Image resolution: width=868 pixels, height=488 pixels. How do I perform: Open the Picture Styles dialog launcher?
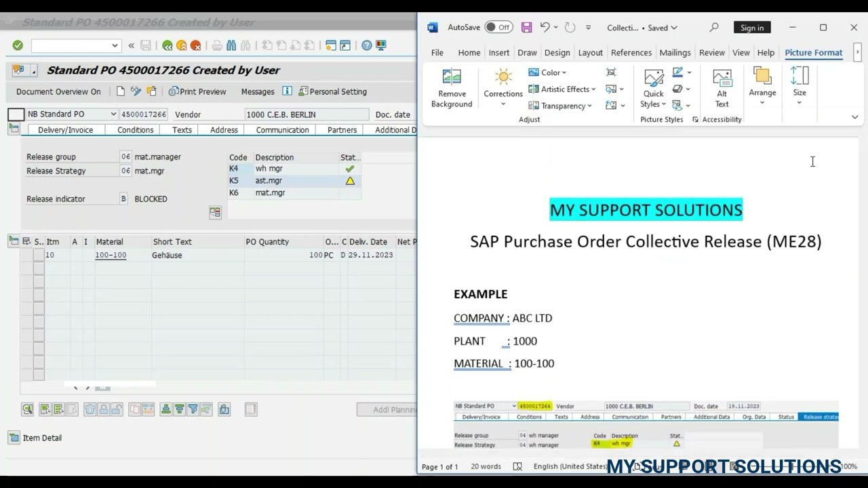(x=695, y=120)
